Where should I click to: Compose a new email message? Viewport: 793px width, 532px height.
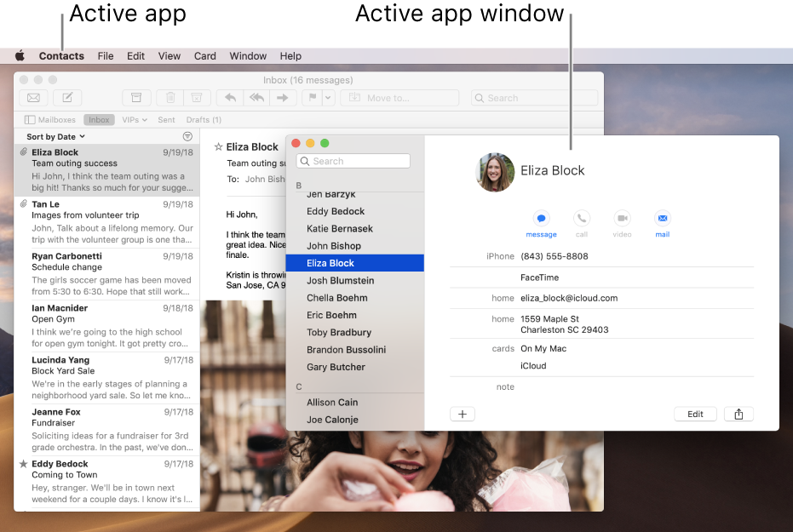click(x=67, y=98)
